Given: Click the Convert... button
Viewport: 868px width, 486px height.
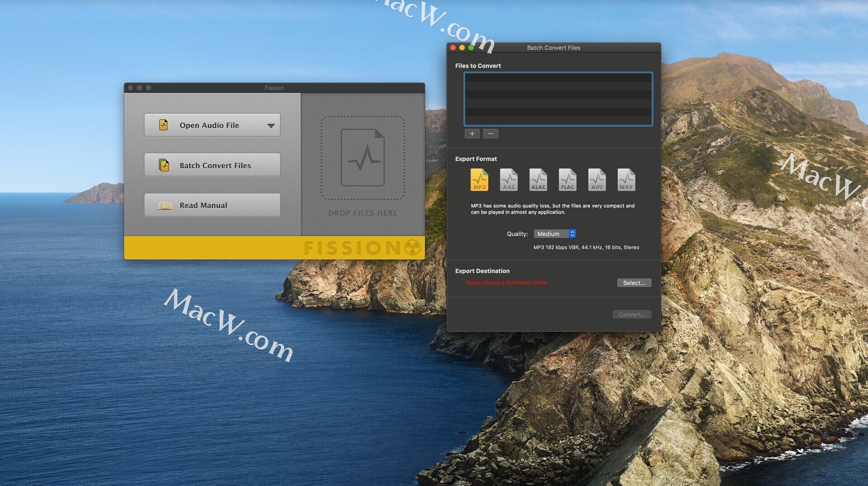Looking at the screenshot, I should pos(632,314).
